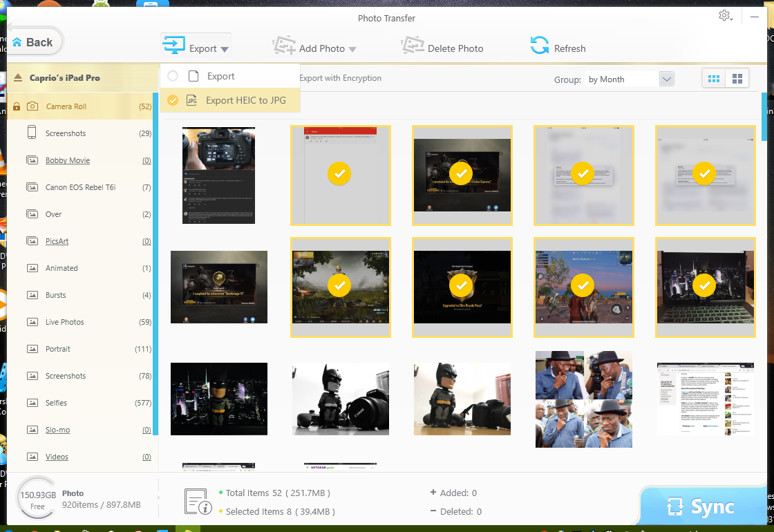This screenshot has height=532, width=774.
Task: Click the Delete Photo icon
Action: pyautogui.click(x=413, y=45)
